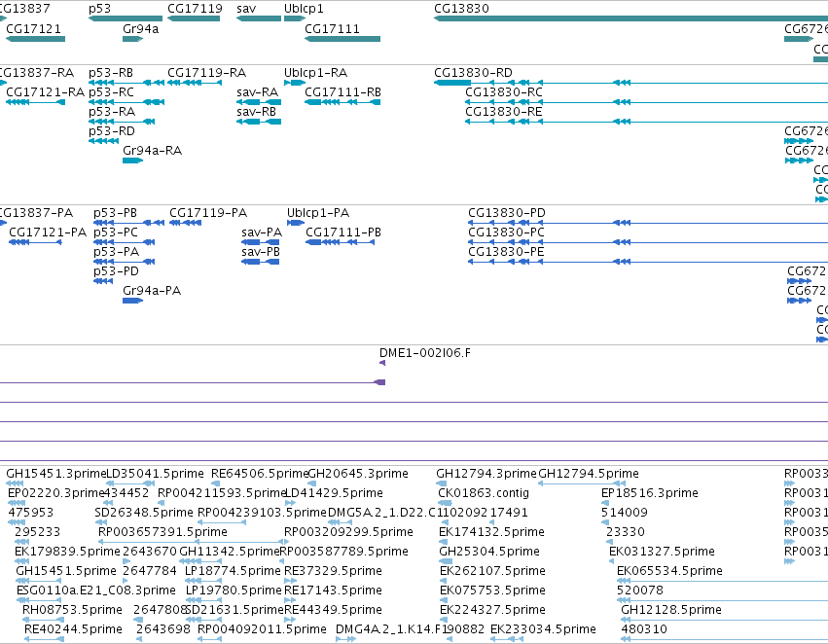Screen dimensions: 828x644
Task: Select the CG17121 gene label
Action: pyautogui.click(x=34, y=28)
